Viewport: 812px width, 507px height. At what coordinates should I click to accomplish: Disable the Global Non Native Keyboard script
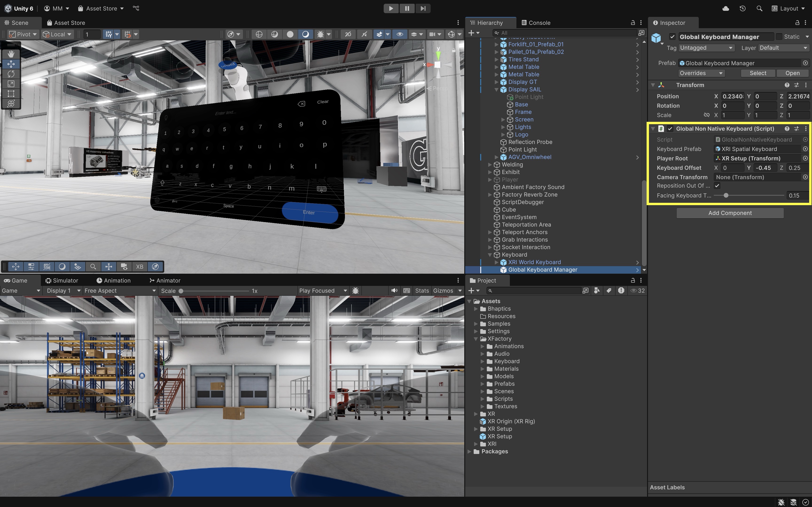coord(670,129)
